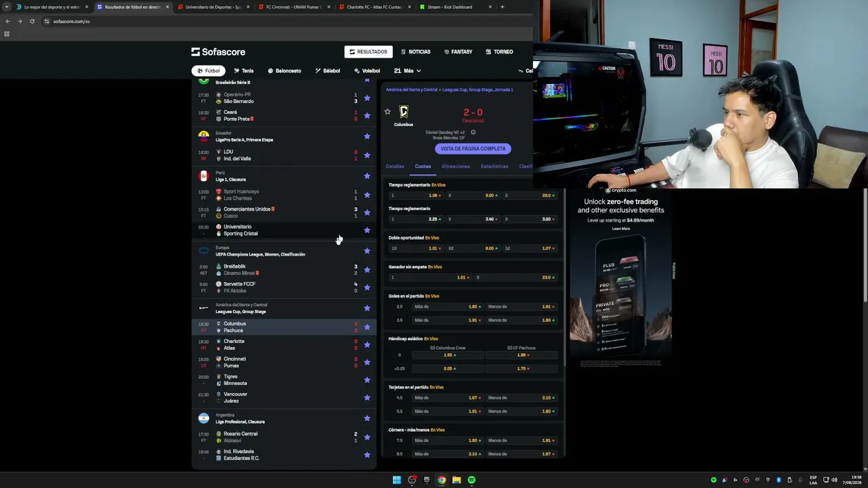Open Spotify from the taskbar

pyautogui.click(x=471, y=480)
